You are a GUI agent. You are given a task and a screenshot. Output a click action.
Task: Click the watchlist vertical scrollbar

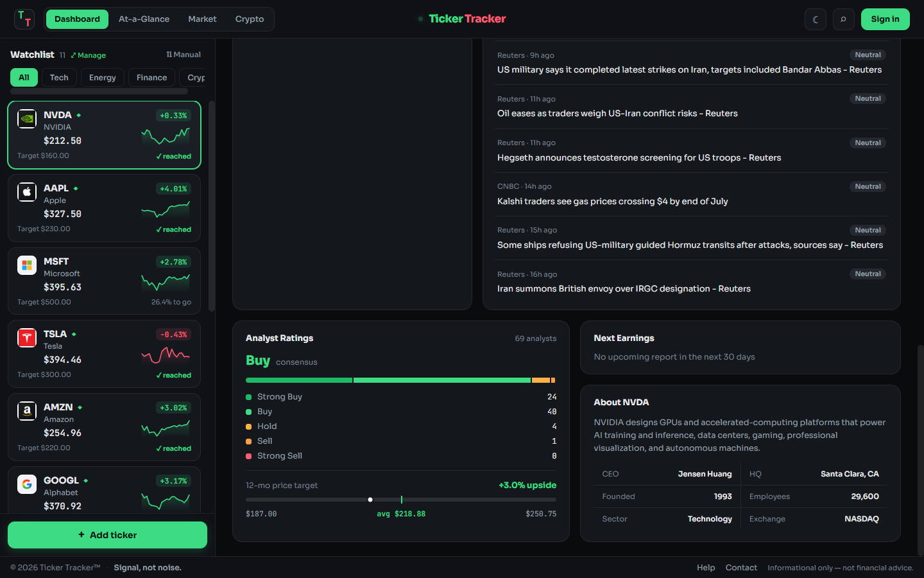(212, 206)
